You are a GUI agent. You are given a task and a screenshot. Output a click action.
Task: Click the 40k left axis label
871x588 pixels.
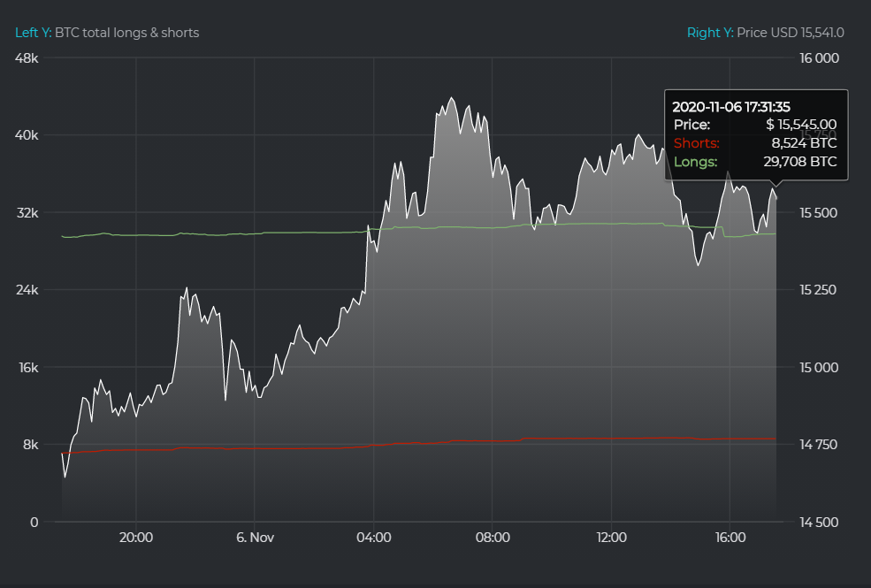pyautogui.click(x=27, y=135)
